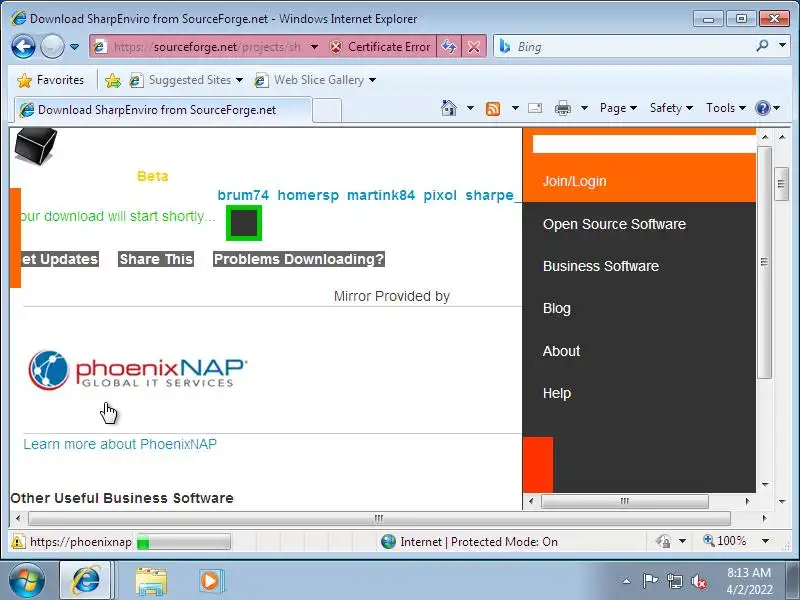Expand the zoom level dropdown arrow
The height and width of the screenshot is (600, 800).
[x=765, y=541]
